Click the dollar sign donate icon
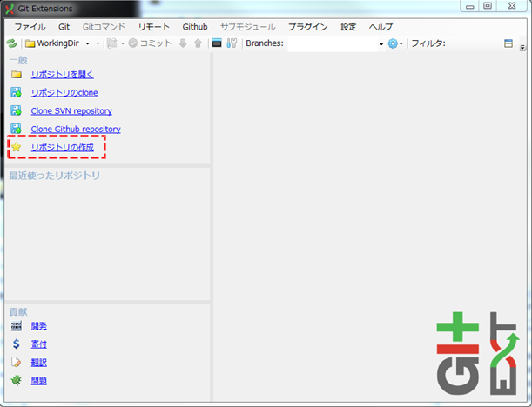Screen dimensions: 532x407 pos(16,344)
